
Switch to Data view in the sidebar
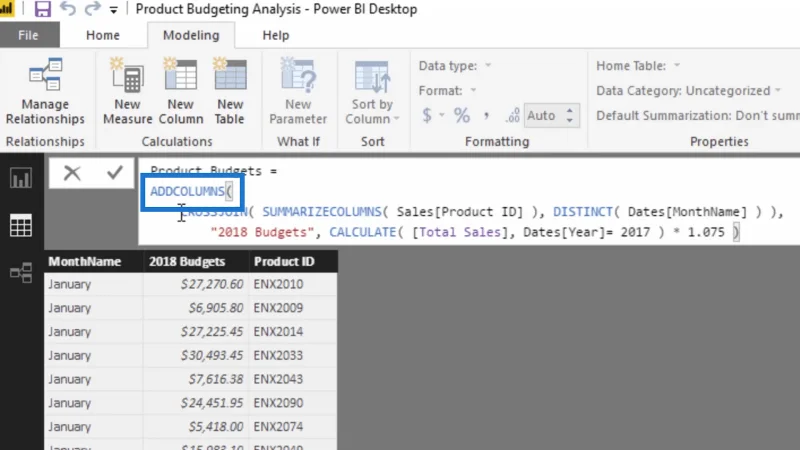21,225
